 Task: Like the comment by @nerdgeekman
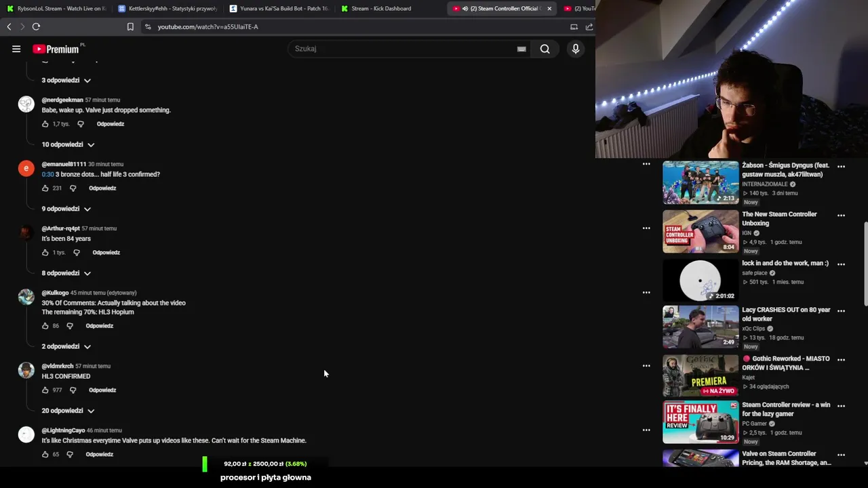tap(45, 124)
